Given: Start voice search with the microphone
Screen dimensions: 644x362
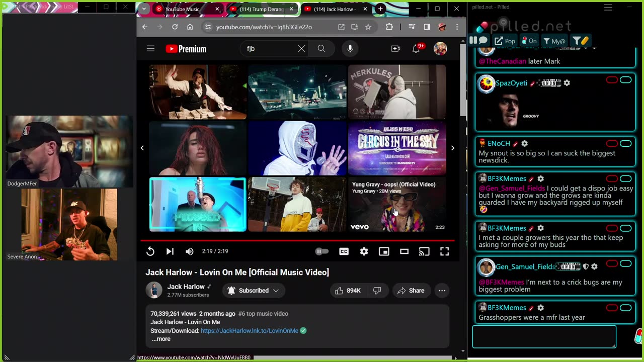Looking at the screenshot, I should pos(350,49).
